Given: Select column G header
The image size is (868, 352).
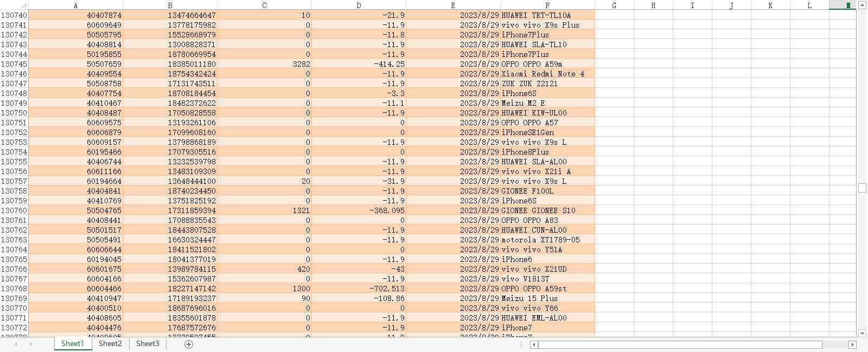Looking at the screenshot, I should coord(614,5).
